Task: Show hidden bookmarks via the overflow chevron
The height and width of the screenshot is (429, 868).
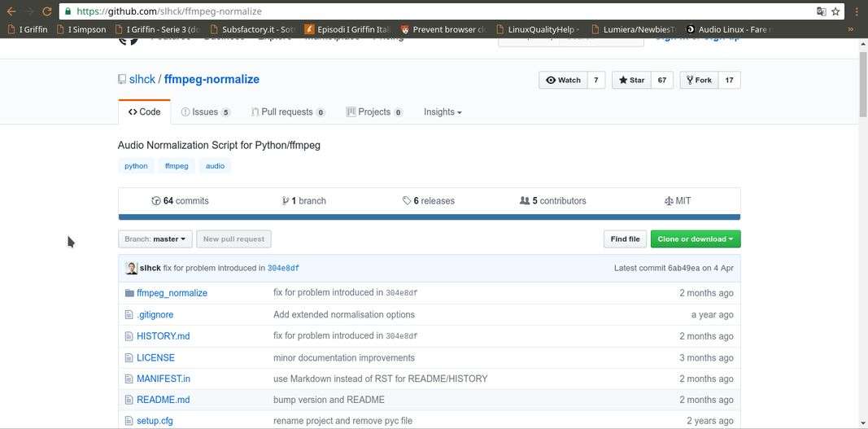Action: coord(851,29)
